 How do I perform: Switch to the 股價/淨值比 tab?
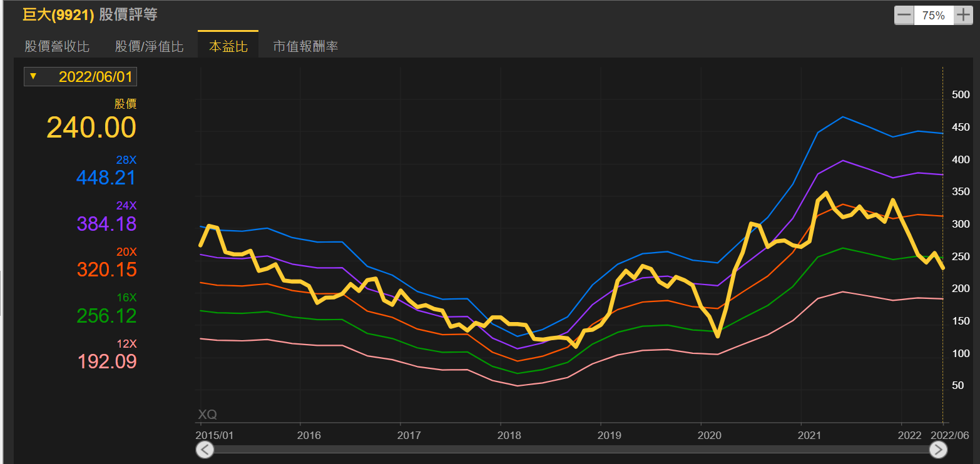point(150,46)
